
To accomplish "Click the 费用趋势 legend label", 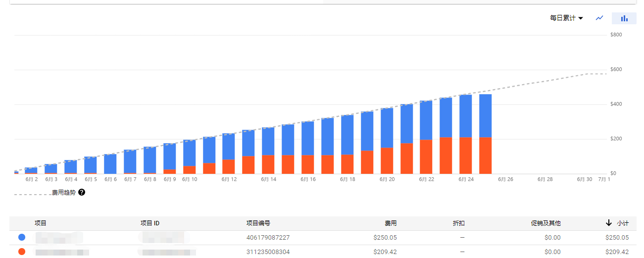I will coord(64,192).
